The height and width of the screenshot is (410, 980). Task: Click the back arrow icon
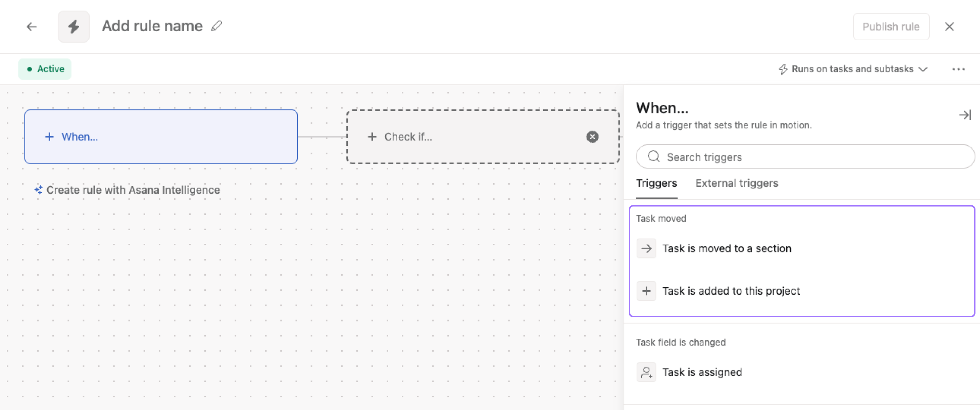32,27
